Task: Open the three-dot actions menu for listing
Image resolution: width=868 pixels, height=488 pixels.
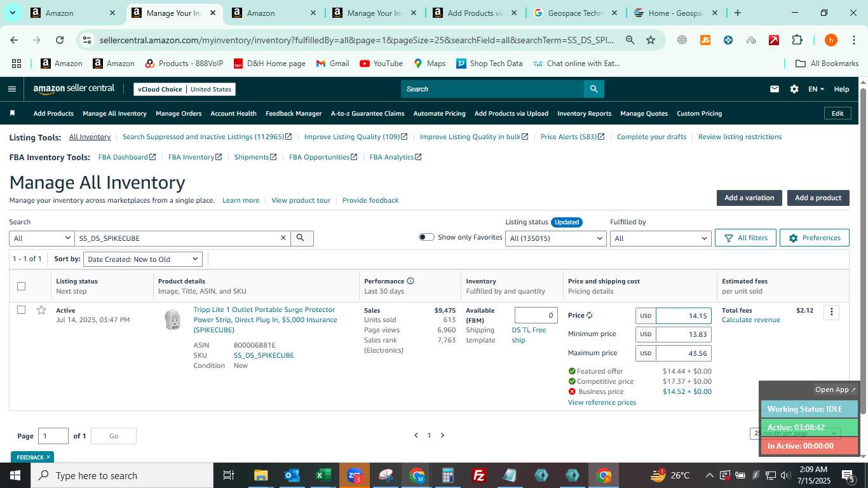Action: (x=831, y=312)
